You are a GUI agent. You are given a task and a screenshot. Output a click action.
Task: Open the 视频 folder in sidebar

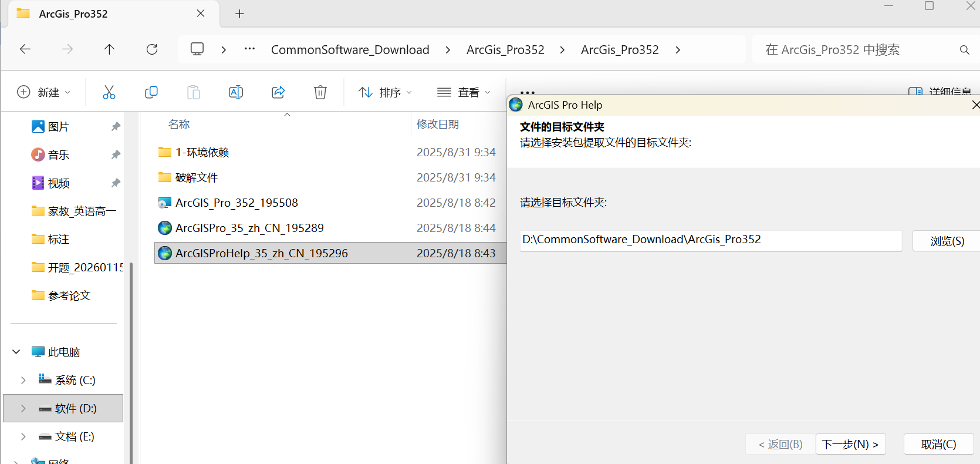(58, 183)
